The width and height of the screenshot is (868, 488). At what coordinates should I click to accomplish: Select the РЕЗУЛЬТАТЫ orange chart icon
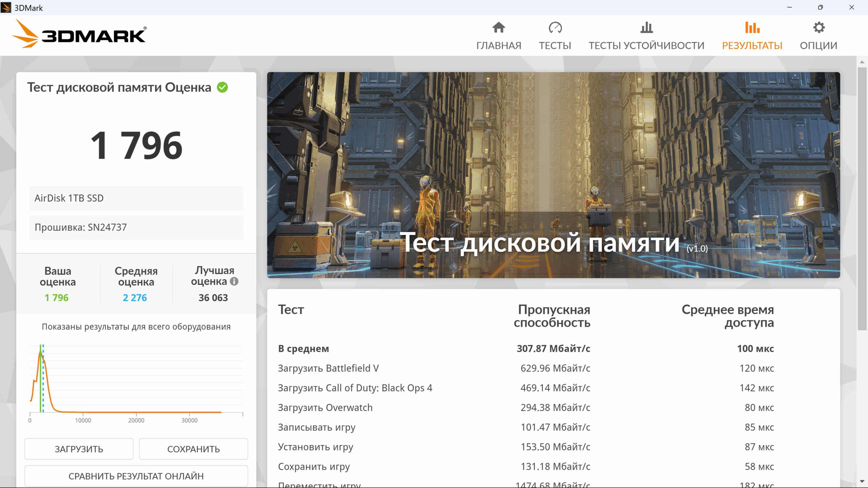coord(752,27)
